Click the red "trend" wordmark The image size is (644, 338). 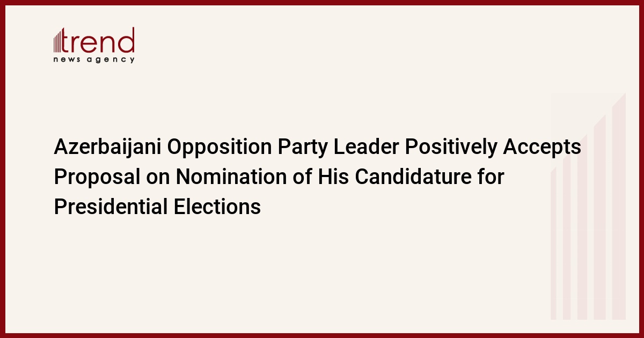[x=99, y=41]
